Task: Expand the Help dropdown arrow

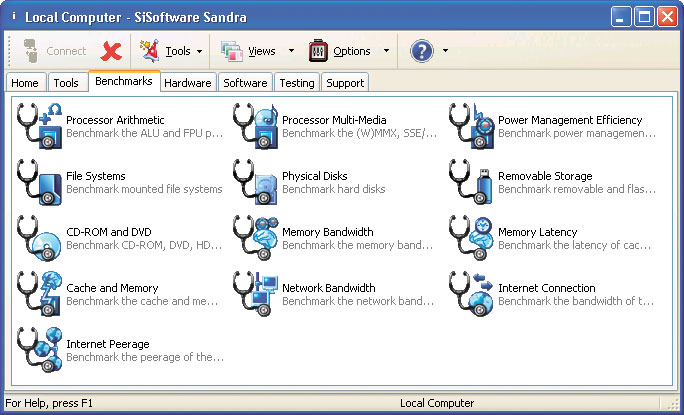Action: pyautogui.click(x=445, y=51)
